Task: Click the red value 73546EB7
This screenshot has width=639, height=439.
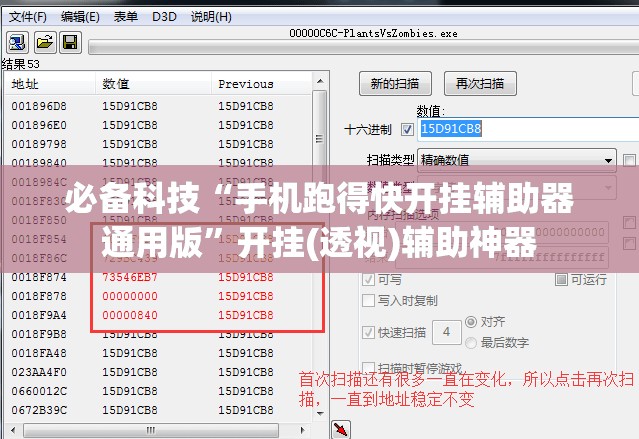Action: pyautogui.click(x=130, y=277)
